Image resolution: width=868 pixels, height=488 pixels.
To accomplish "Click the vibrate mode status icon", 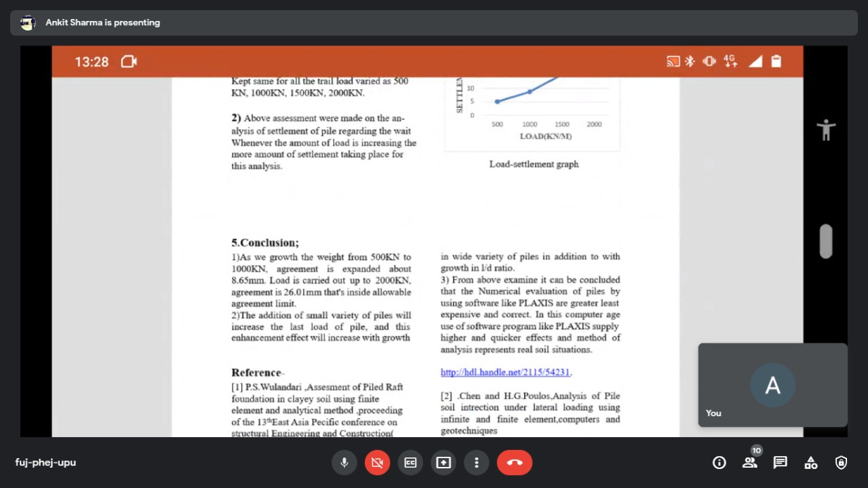I will coord(709,62).
